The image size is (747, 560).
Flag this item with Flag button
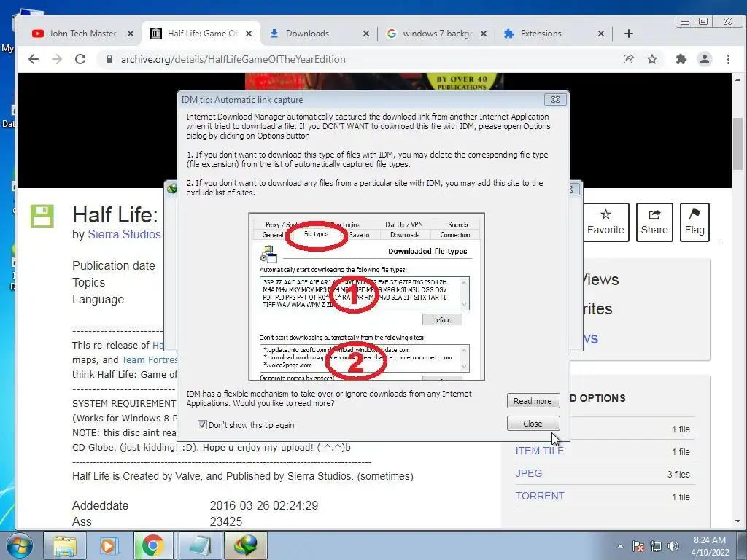click(x=694, y=222)
